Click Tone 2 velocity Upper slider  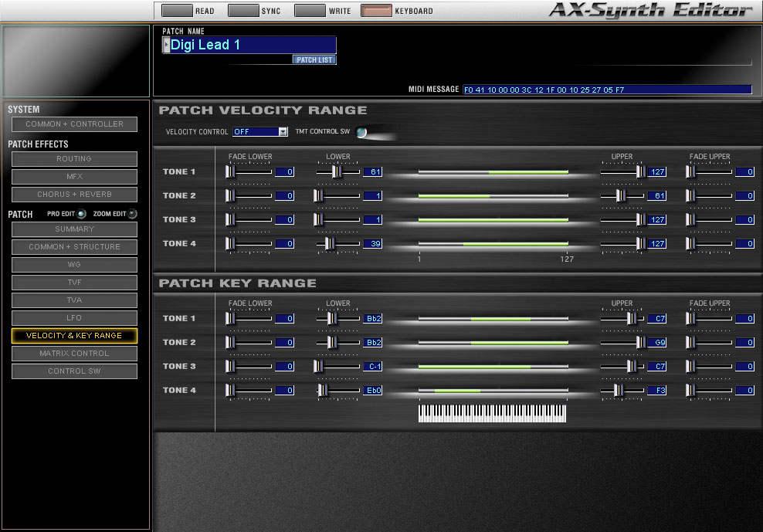[x=622, y=195]
